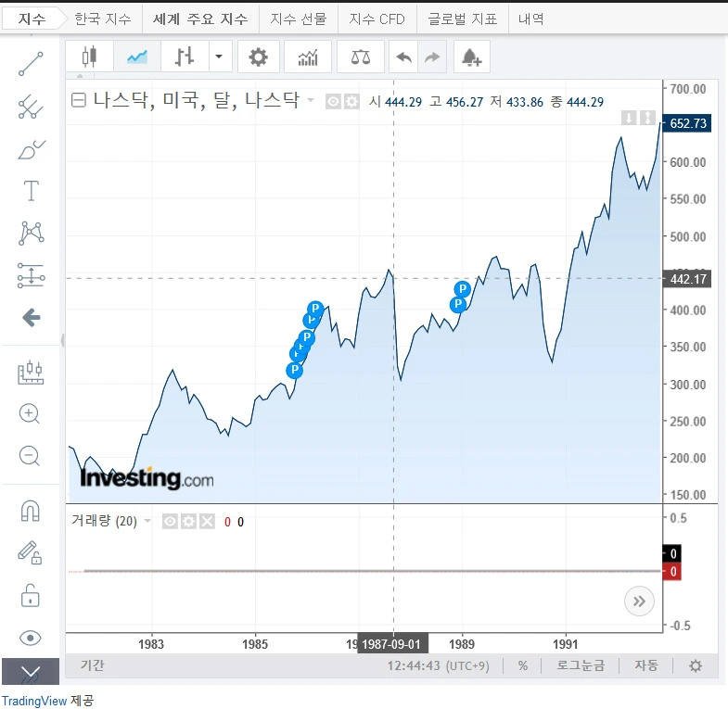This screenshot has width=728, height=709.
Task: Click the 442.17 crosshair price label
Action: point(686,279)
